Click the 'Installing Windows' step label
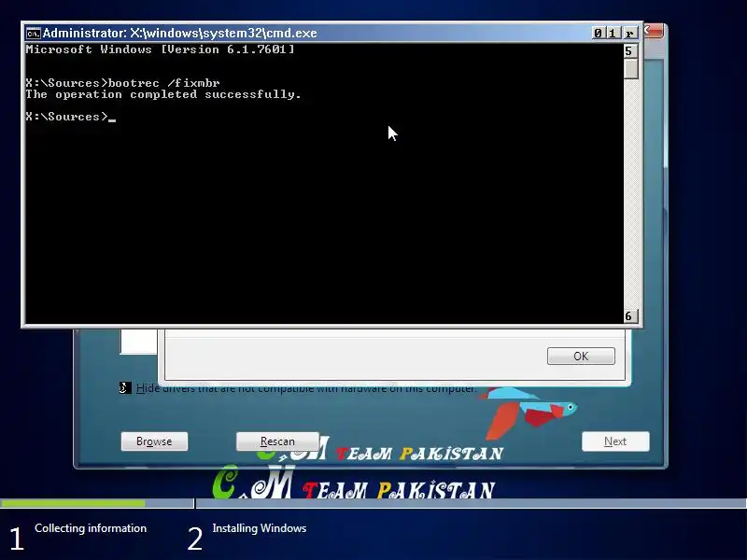 click(260, 528)
